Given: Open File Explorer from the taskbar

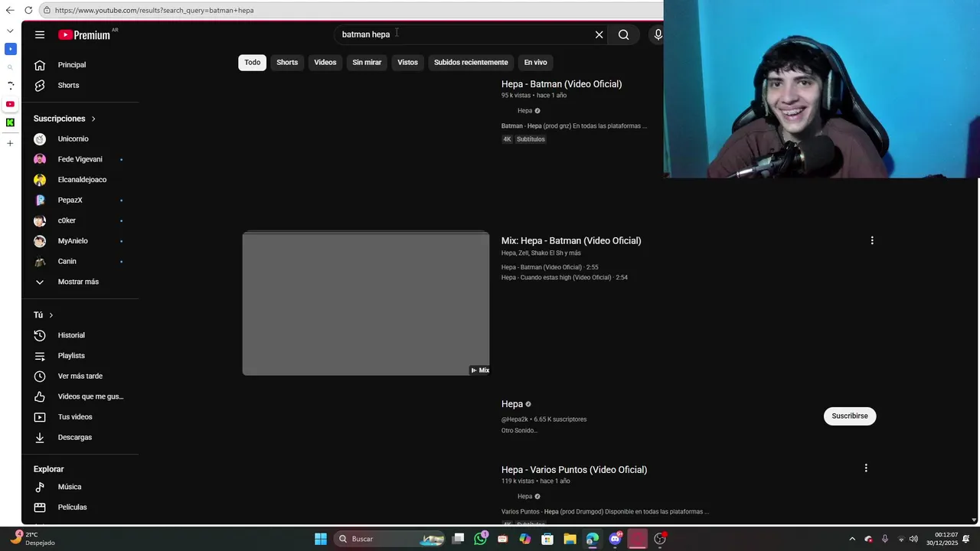Looking at the screenshot, I should tap(570, 539).
